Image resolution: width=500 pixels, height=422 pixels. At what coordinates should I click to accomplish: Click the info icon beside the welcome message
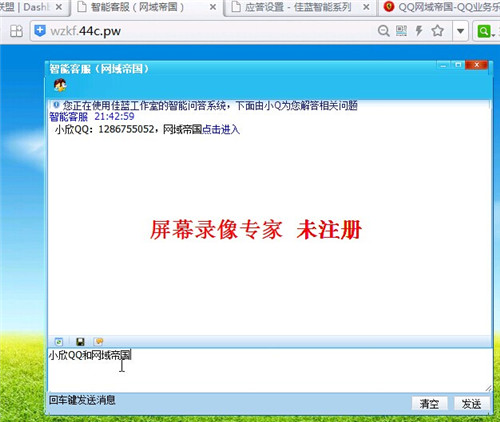point(56,105)
